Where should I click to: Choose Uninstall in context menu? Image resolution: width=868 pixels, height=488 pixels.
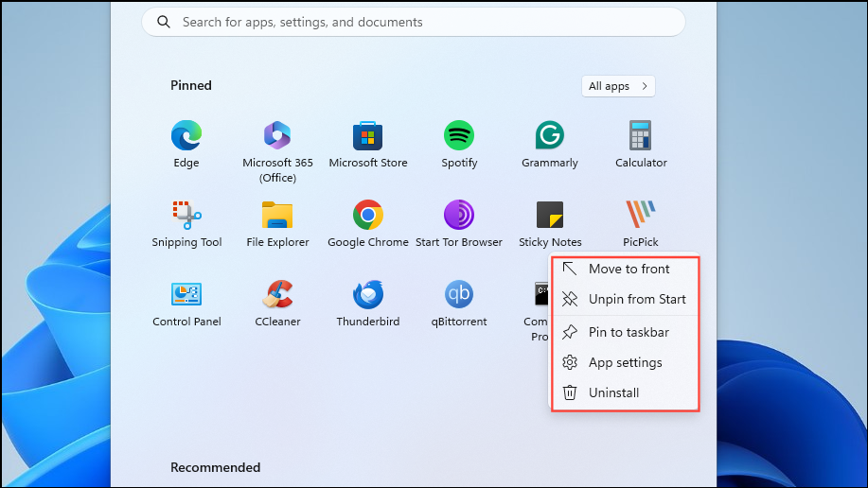point(626,392)
